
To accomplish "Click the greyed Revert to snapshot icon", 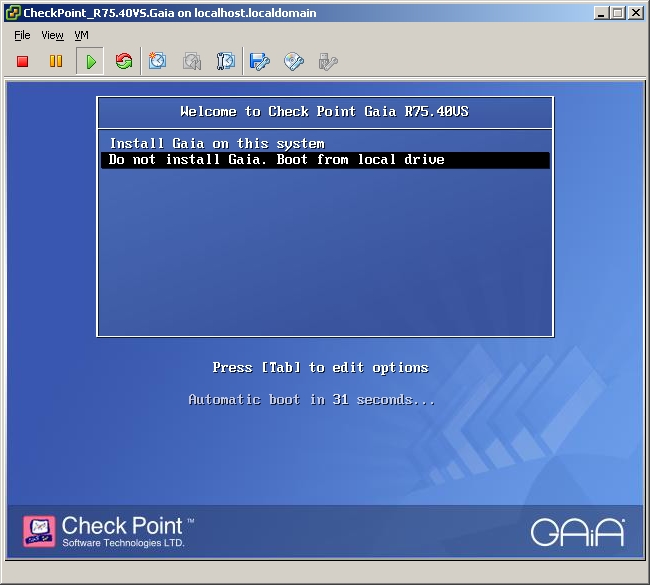I will [192, 61].
